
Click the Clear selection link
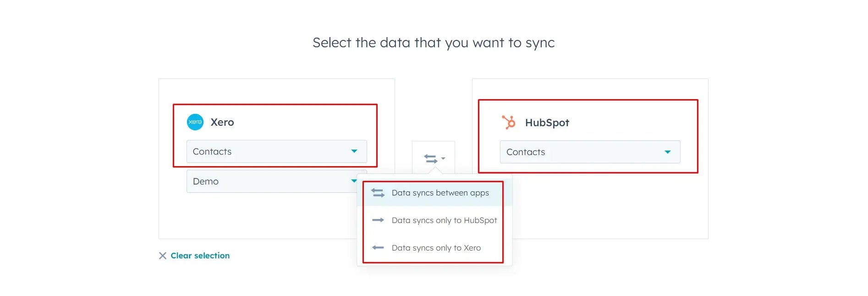(199, 256)
